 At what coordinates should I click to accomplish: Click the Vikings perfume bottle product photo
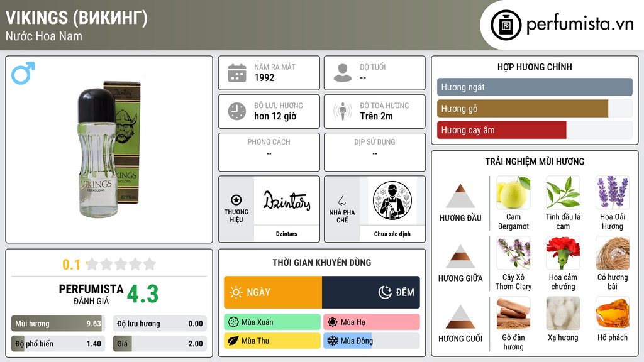click(x=109, y=150)
